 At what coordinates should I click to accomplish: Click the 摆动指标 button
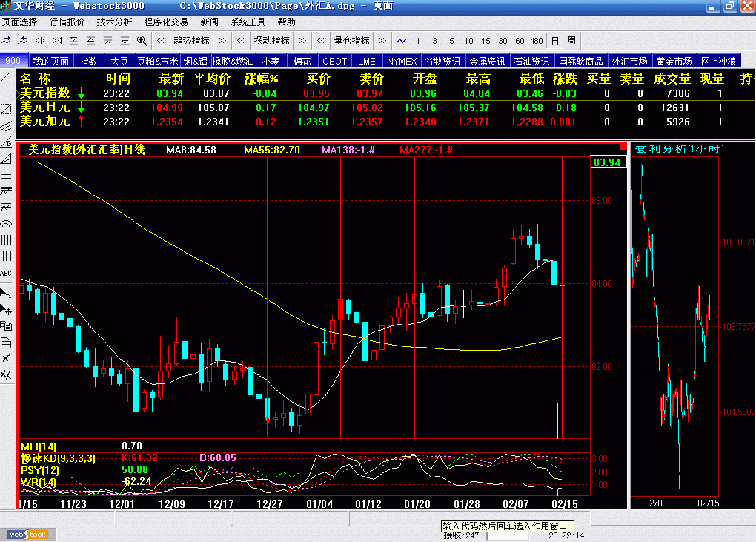[x=271, y=41]
